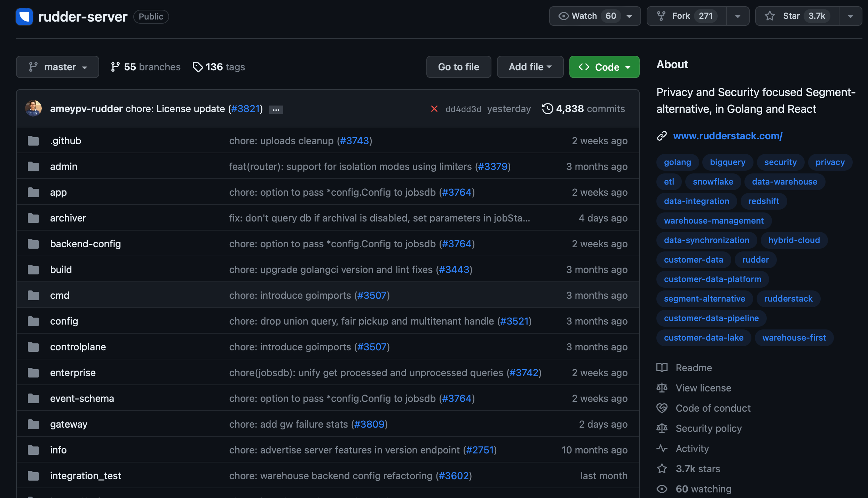Click the branches icon beside 55 branches

[115, 67]
